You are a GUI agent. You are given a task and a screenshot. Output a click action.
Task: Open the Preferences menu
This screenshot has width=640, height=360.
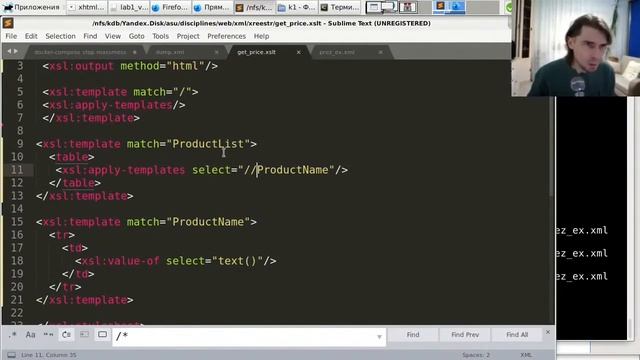(x=227, y=36)
